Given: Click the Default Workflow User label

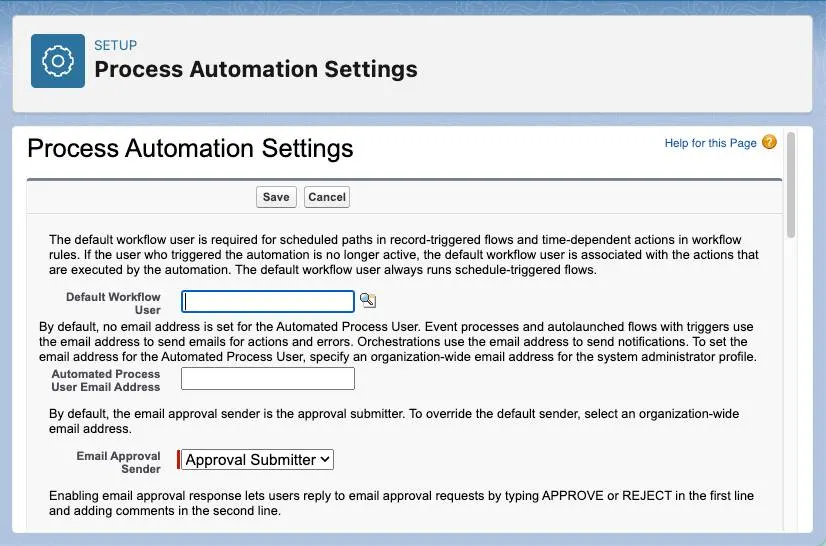Looking at the screenshot, I should [x=113, y=304].
